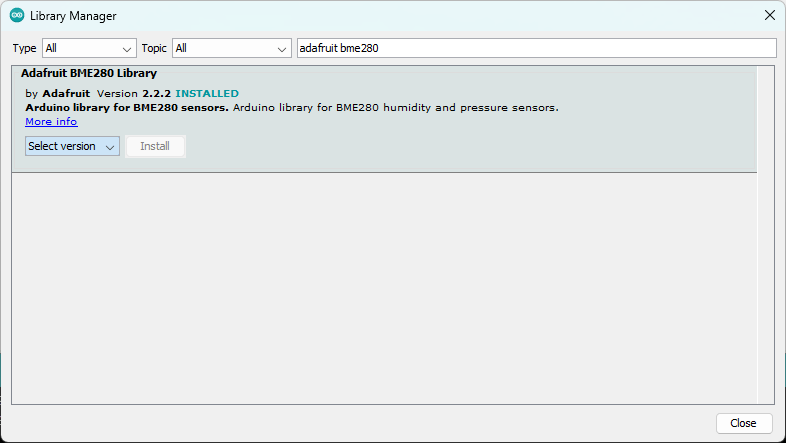This screenshot has width=786, height=443.
Task: Click the Close button at the bottom right
Action: [743, 423]
